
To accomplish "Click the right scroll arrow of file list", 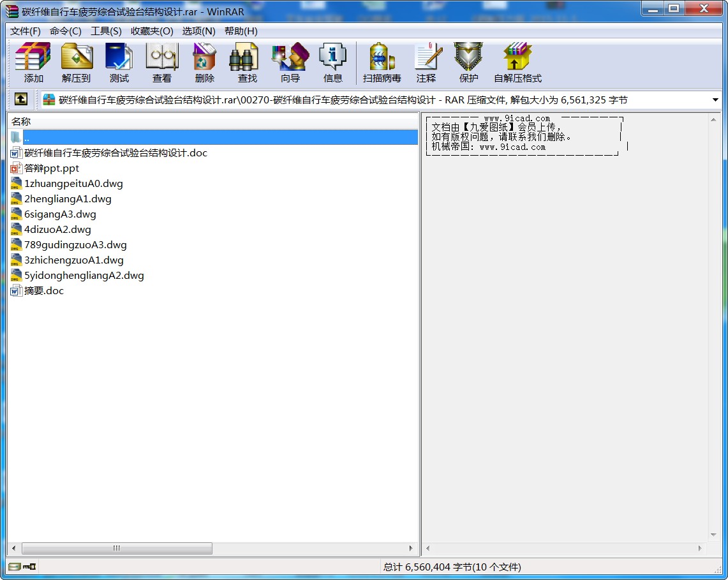I will tap(412, 548).
